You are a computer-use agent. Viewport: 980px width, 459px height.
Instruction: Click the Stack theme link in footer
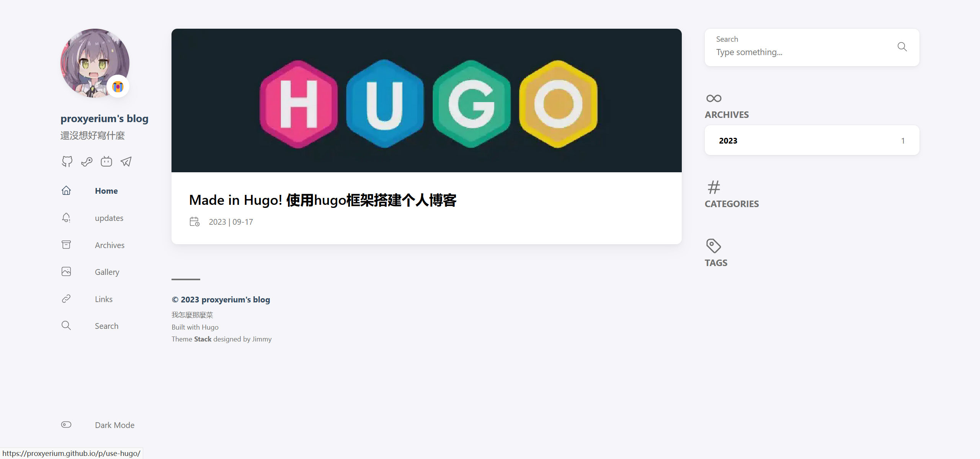click(203, 339)
